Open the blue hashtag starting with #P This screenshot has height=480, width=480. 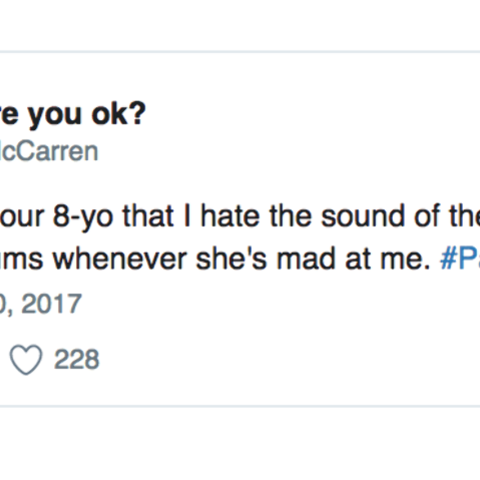(460, 259)
